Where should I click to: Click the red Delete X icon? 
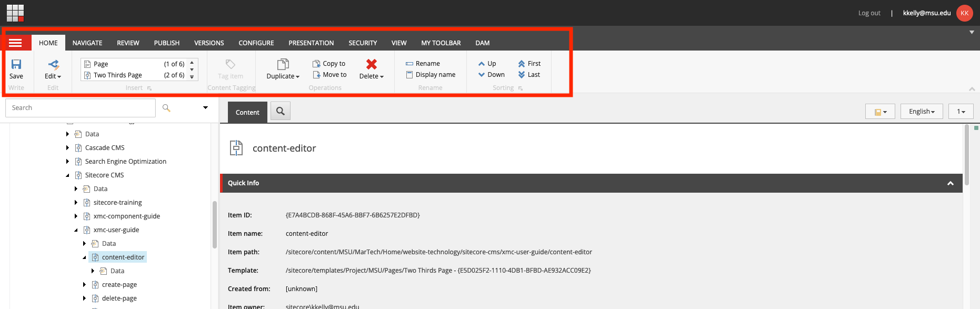pos(372,64)
